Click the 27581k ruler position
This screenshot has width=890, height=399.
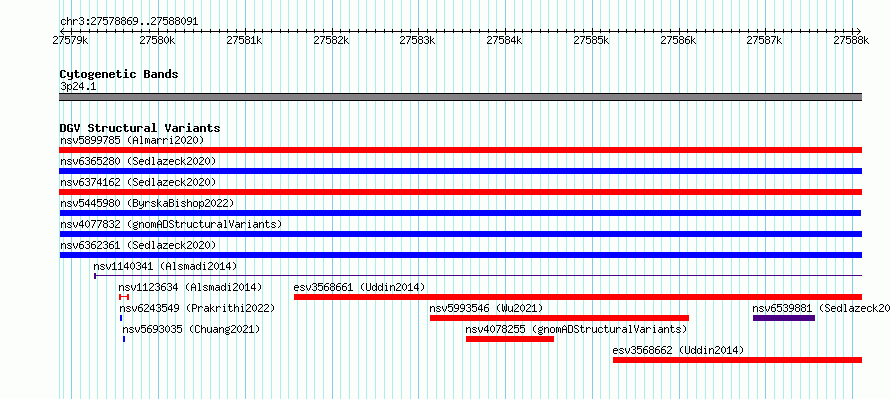pyautogui.click(x=244, y=40)
